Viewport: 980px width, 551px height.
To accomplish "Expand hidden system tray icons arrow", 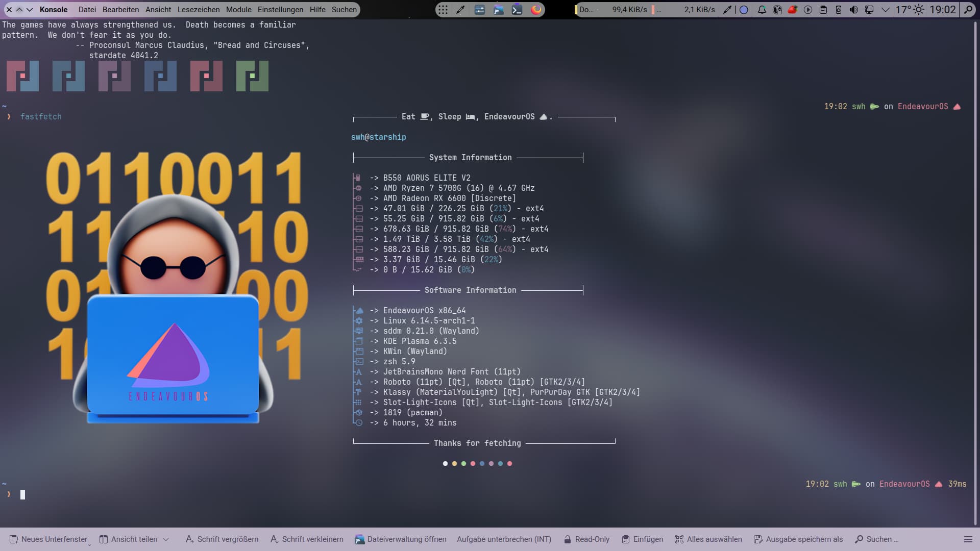I will point(886,10).
